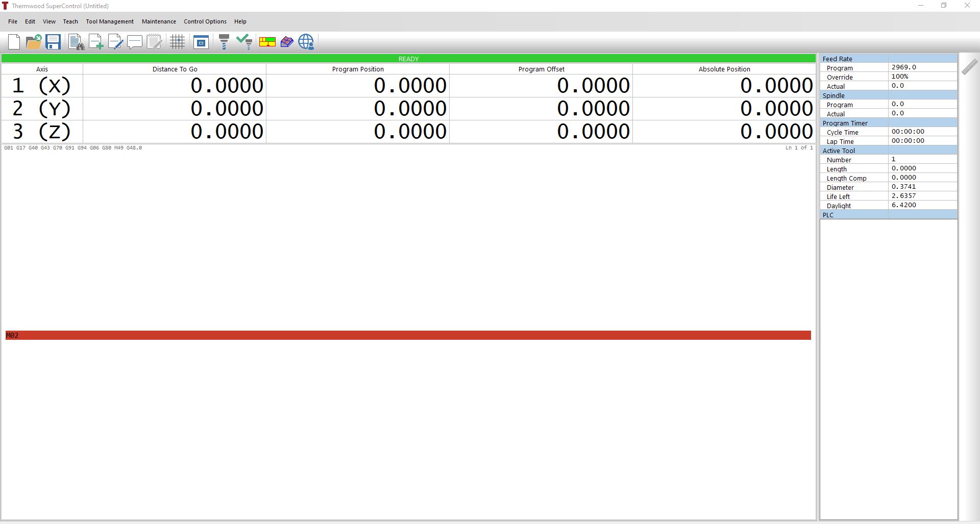The image size is (980, 524).
Task: Click the Active Tool section header
Action: (889, 151)
